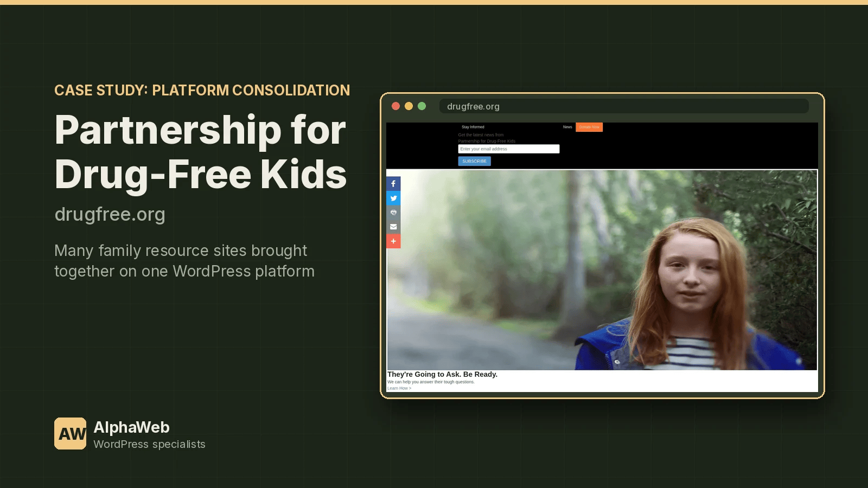
Task: Print page using printer icon
Action: pyautogui.click(x=393, y=213)
